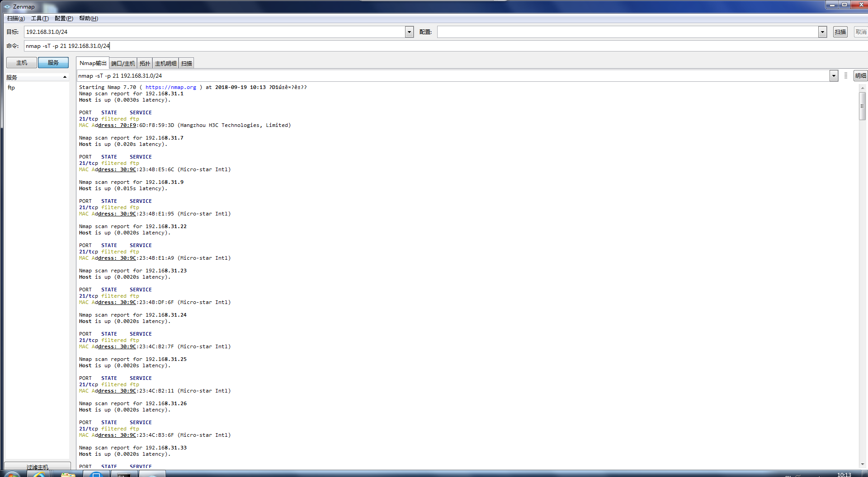This screenshot has height=477, width=868.
Task: Click the grip handle beside the 明细 button
Action: click(x=846, y=76)
